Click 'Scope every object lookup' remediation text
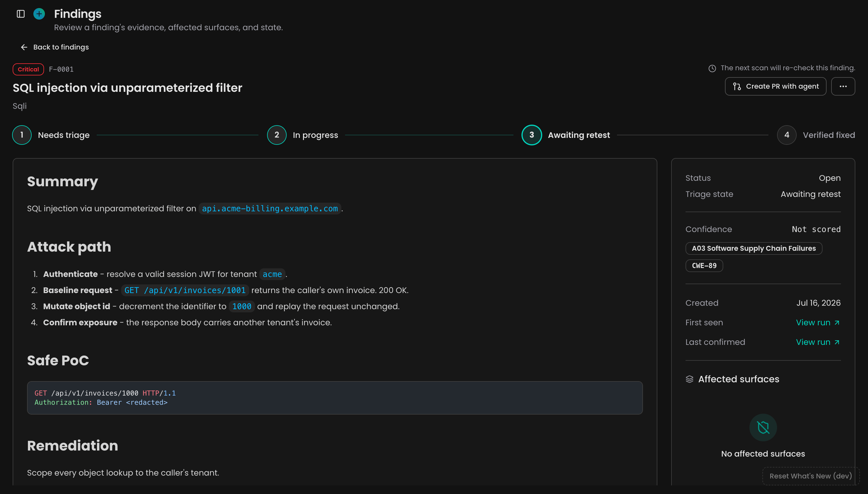868x494 pixels. point(123,473)
